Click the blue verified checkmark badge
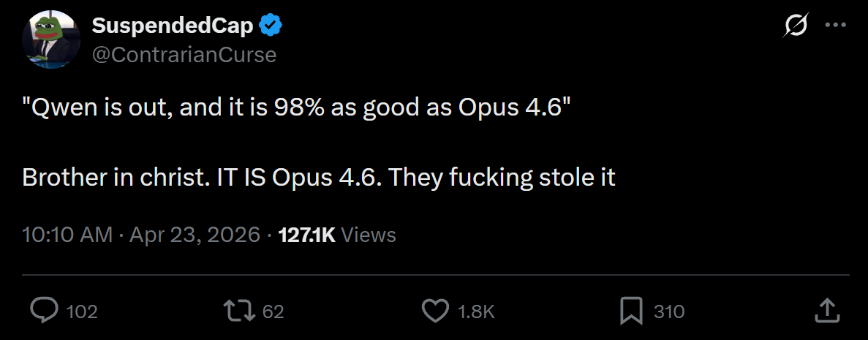 click(x=272, y=26)
